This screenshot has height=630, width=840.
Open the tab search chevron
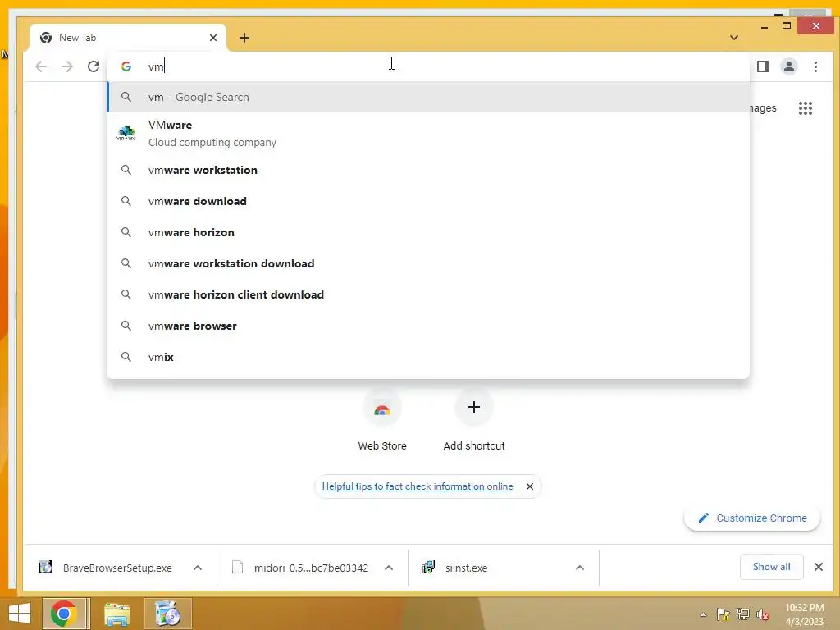tap(734, 38)
